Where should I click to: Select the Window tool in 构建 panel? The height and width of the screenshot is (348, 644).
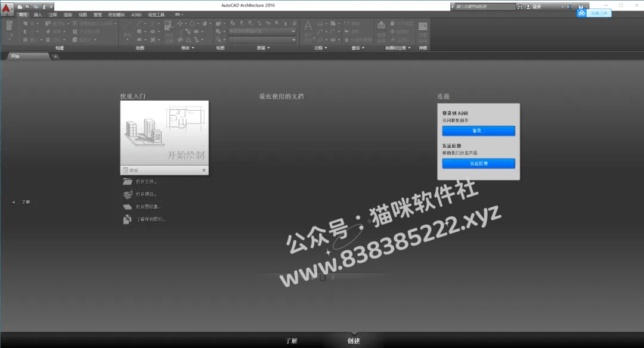[x=26, y=40]
